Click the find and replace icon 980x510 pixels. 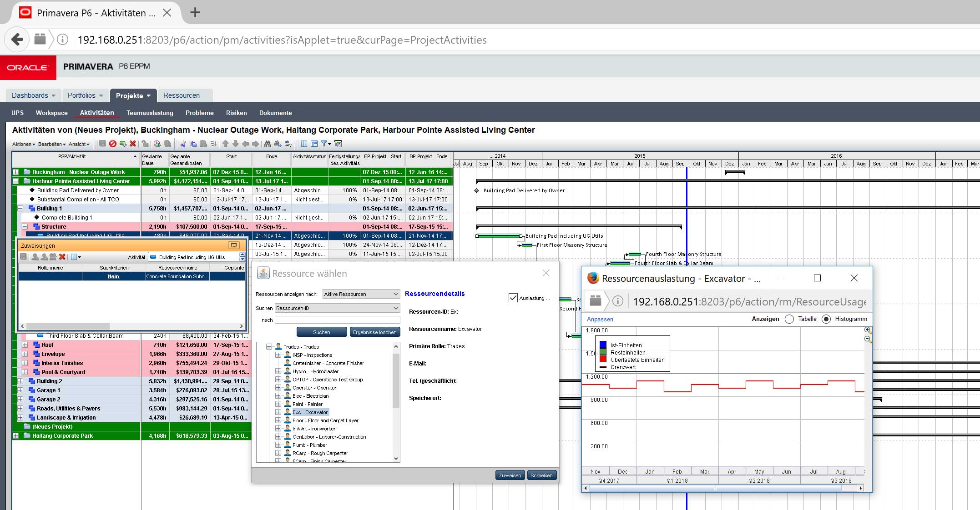[x=288, y=144]
